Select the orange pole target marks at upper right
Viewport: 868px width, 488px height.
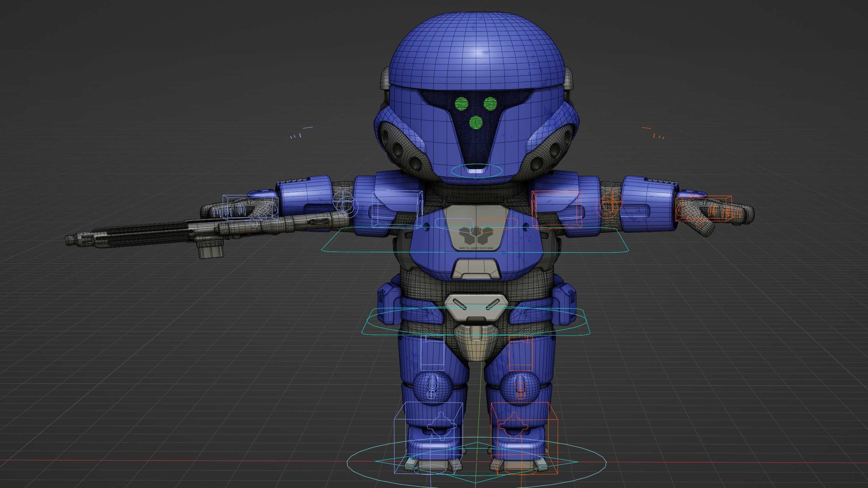coord(653,133)
